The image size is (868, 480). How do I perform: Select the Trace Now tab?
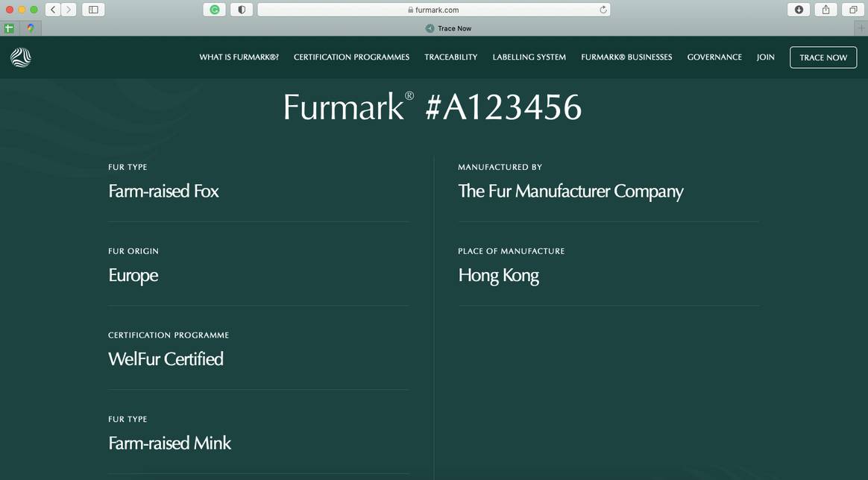click(448, 28)
